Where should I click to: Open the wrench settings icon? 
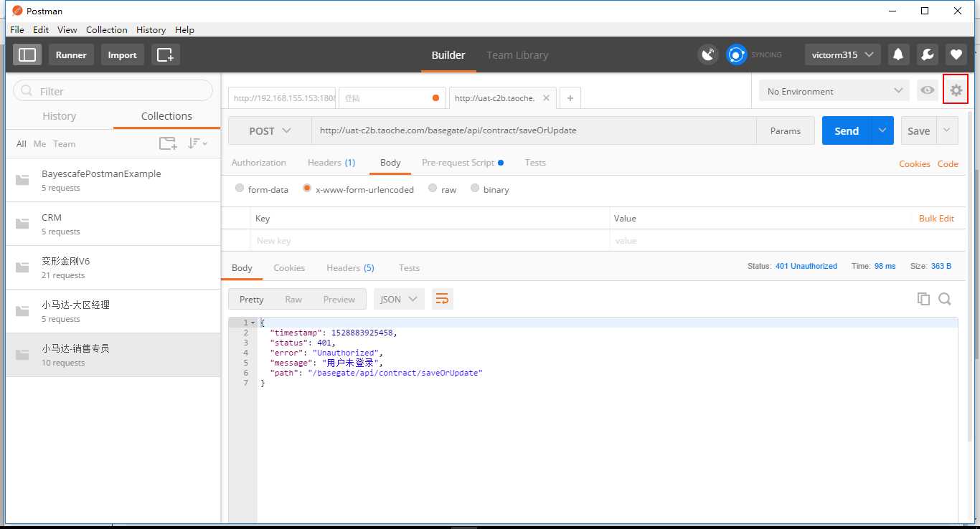(926, 54)
